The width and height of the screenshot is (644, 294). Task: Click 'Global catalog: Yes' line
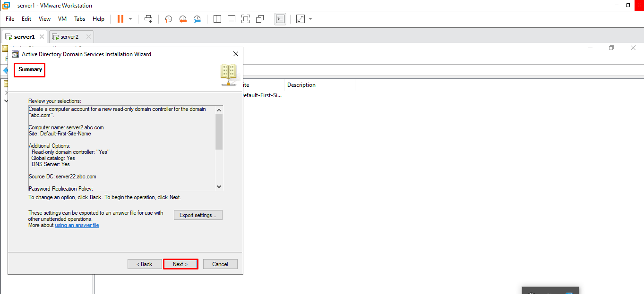53,158
